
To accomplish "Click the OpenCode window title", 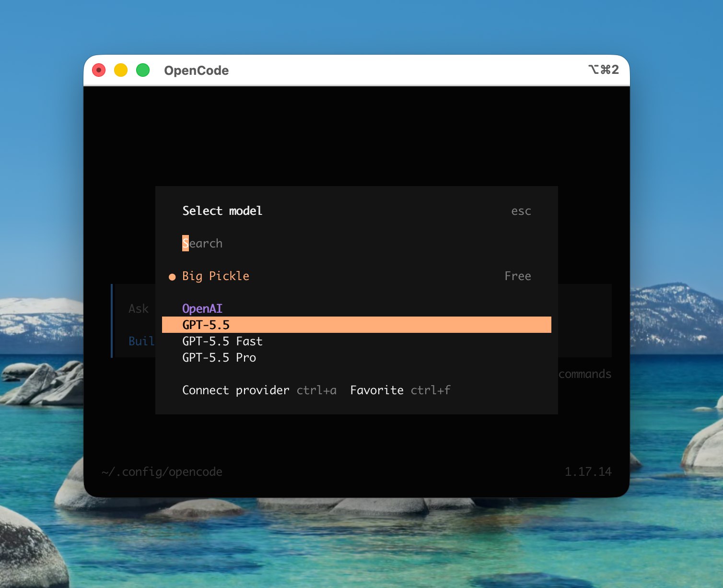I will click(197, 71).
